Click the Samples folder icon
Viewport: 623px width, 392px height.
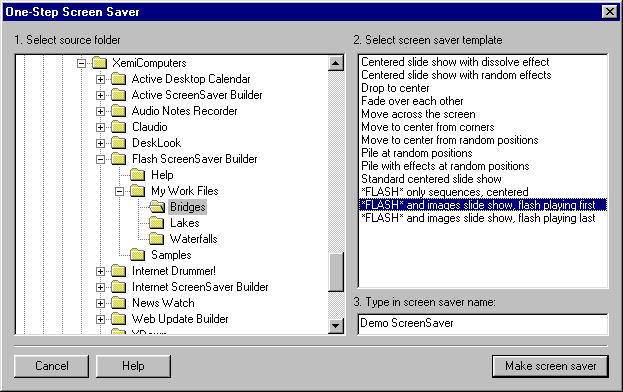tap(137, 255)
